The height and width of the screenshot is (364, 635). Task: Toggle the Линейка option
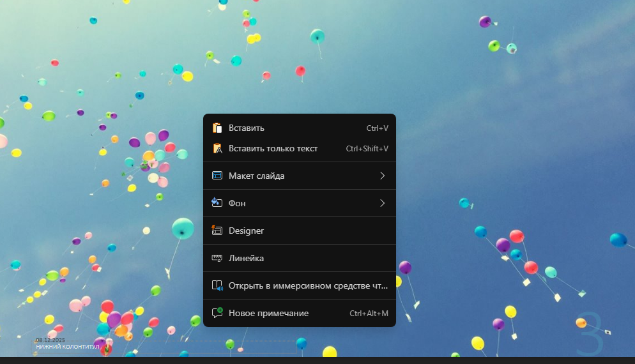[246, 258]
